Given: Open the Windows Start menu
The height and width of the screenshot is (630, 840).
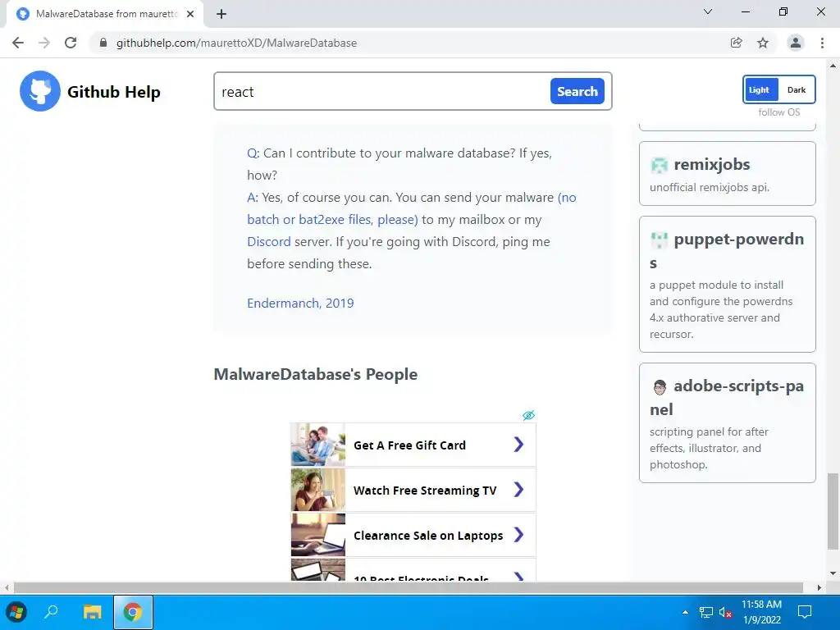Looking at the screenshot, I should point(16,612).
